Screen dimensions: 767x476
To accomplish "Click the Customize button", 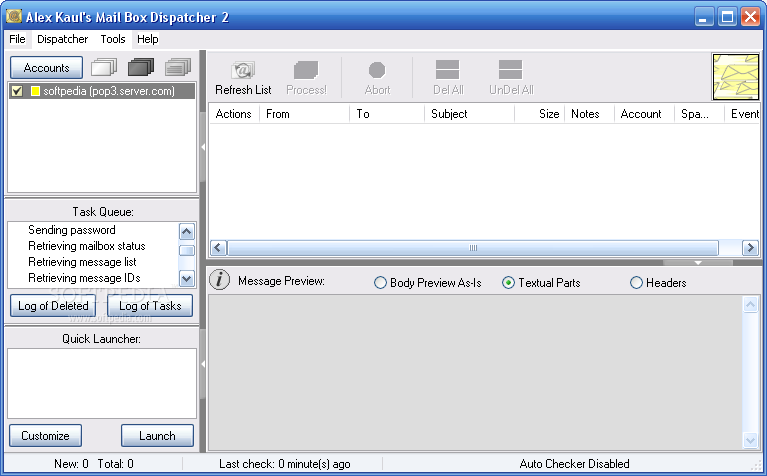I will point(45,435).
